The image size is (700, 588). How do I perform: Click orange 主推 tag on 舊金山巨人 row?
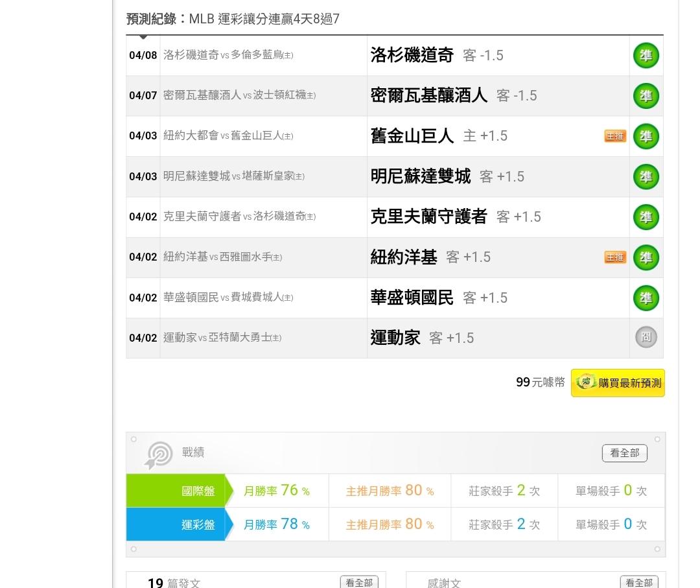pos(614,136)
